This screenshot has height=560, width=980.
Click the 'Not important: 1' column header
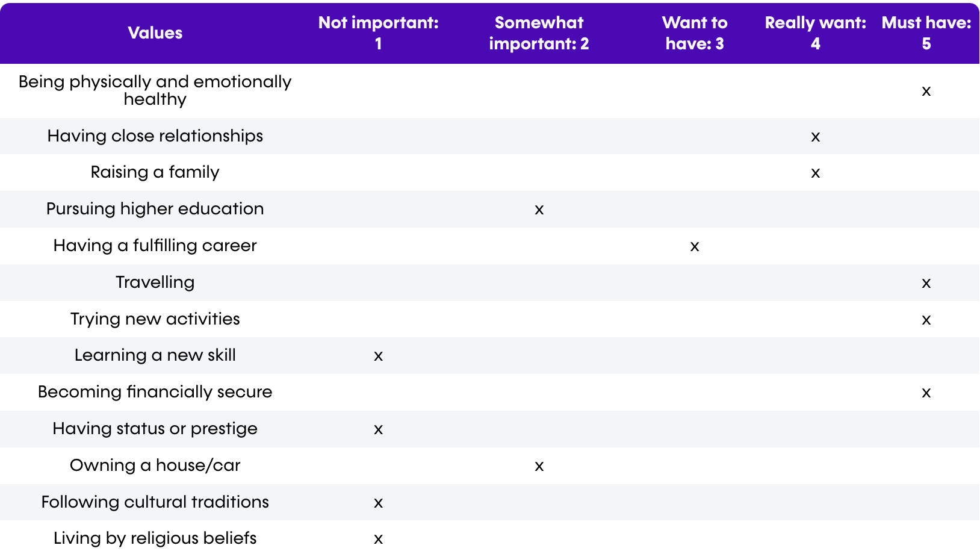click(x=378, y=33)
